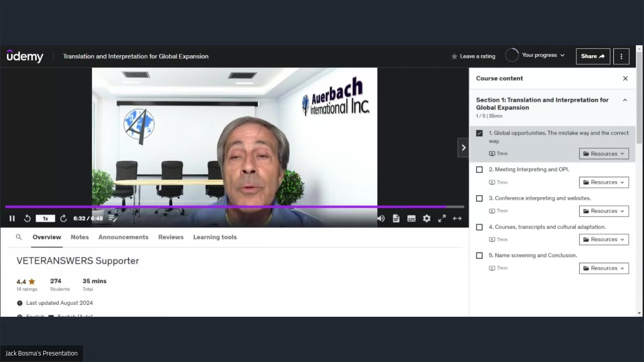Click the progress circle icon
This screenshot has width=644, height=362.
[512, 55]
